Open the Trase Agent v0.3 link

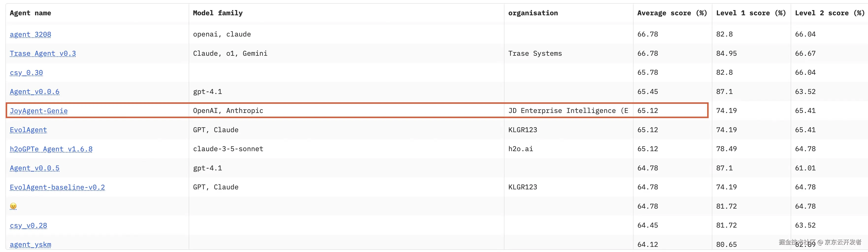(43, 54)
